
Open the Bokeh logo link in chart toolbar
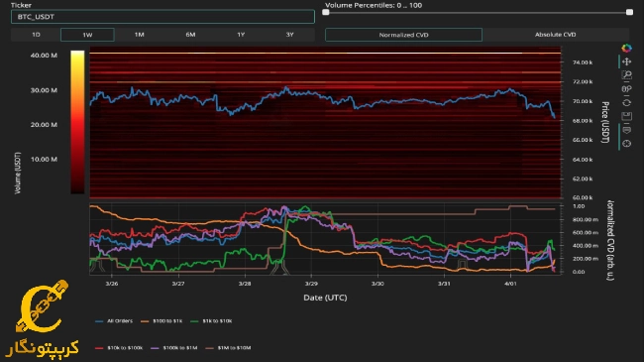pos(626,49)
